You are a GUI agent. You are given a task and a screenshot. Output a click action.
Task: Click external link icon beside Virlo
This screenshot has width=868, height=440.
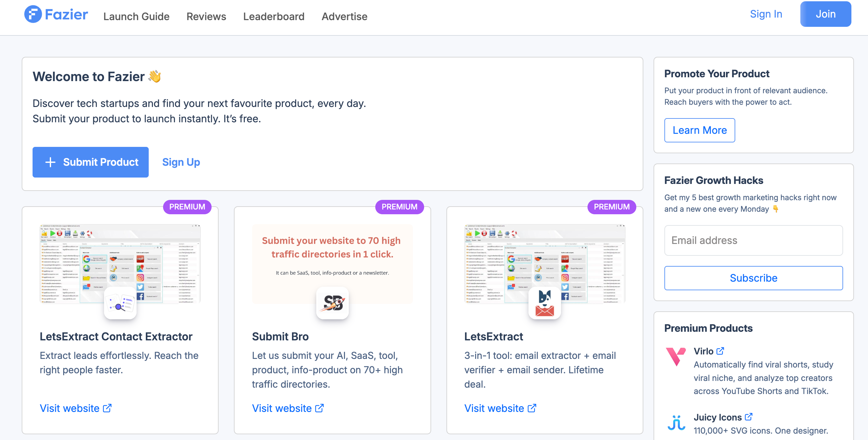(x=720, y=351)
